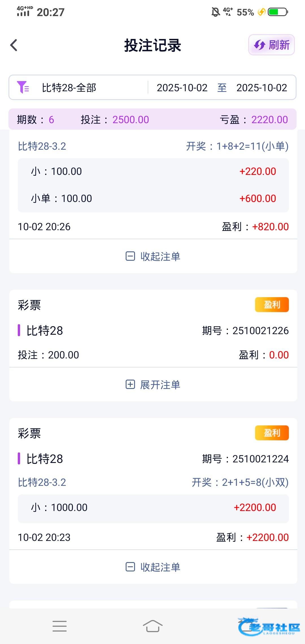Open the 比特28-全部 game filter dropdown
The image size is (305, 644).
point(69,88)
